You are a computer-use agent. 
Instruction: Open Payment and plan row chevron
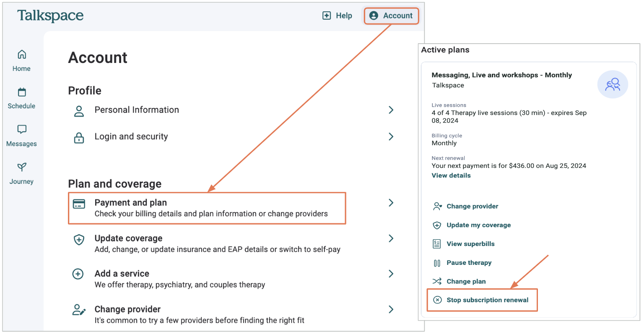click(391, 203)
